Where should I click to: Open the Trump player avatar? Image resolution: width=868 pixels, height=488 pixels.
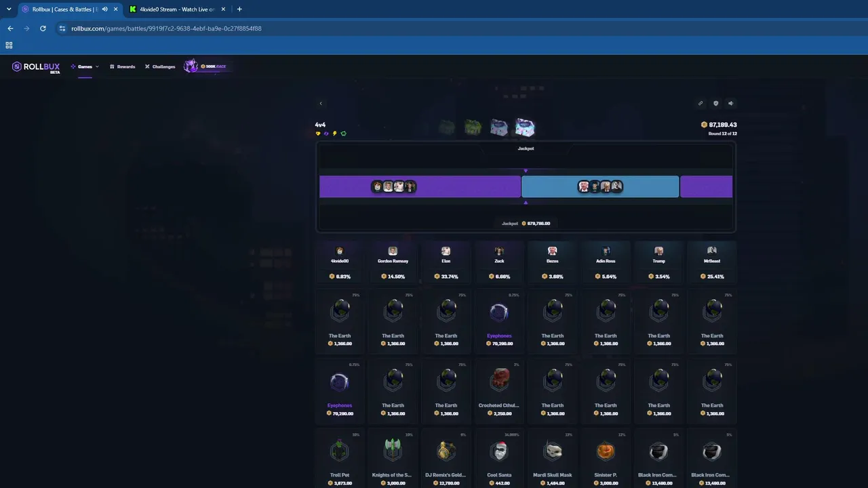658,251
